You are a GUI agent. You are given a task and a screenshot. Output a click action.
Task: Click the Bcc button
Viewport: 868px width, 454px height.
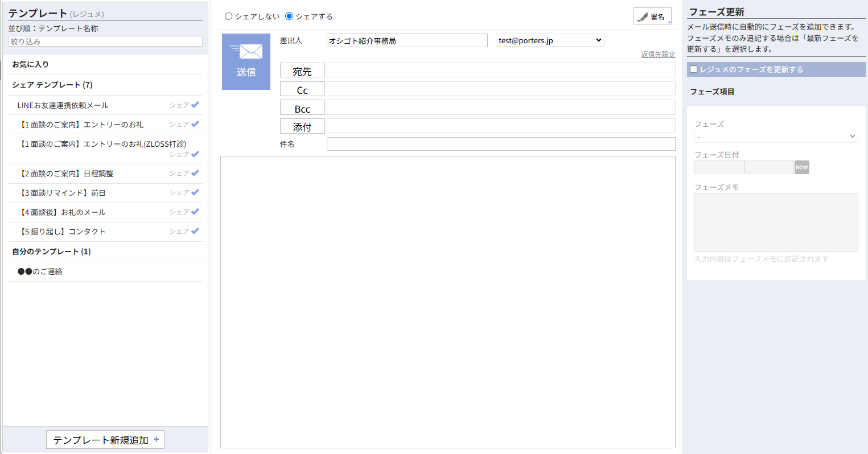point(302,108)
